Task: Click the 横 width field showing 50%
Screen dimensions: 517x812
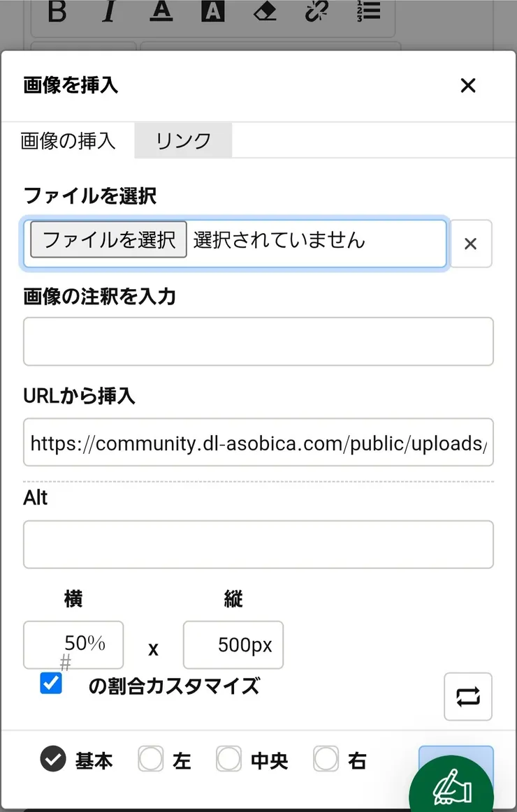Action: click(73, 644)
